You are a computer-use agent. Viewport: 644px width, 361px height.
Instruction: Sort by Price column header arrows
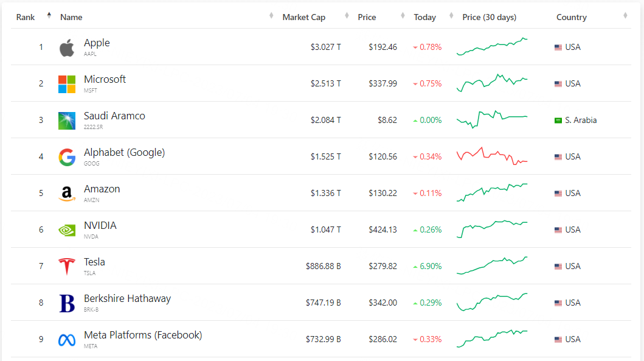tap(402, 16)
